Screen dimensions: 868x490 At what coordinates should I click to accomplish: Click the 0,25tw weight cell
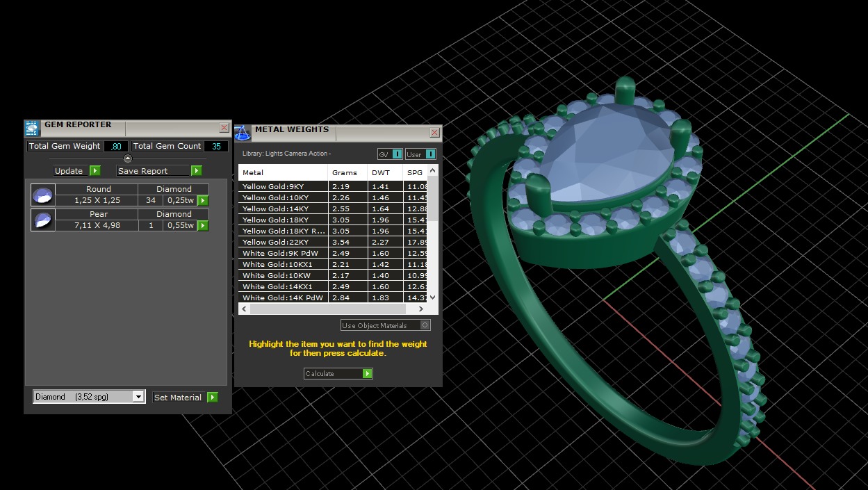click(180, 200)
